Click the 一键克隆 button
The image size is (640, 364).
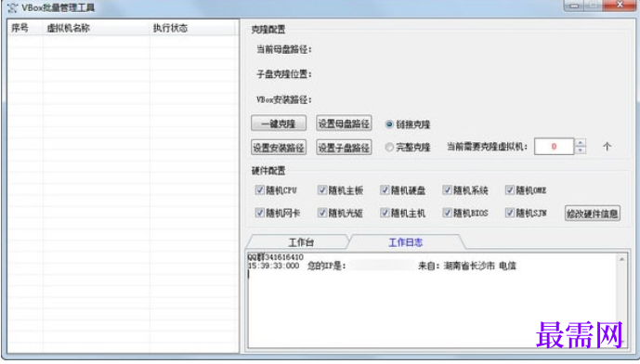[279, 123]
